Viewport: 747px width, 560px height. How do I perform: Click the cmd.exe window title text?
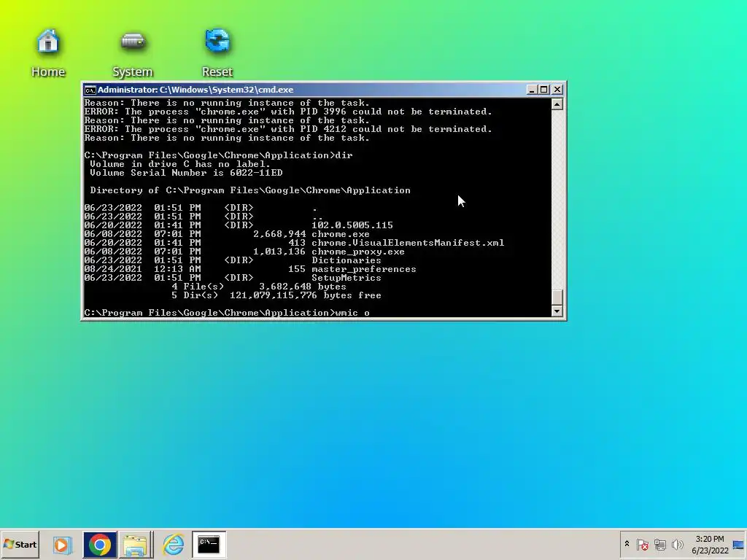[196, 90]
